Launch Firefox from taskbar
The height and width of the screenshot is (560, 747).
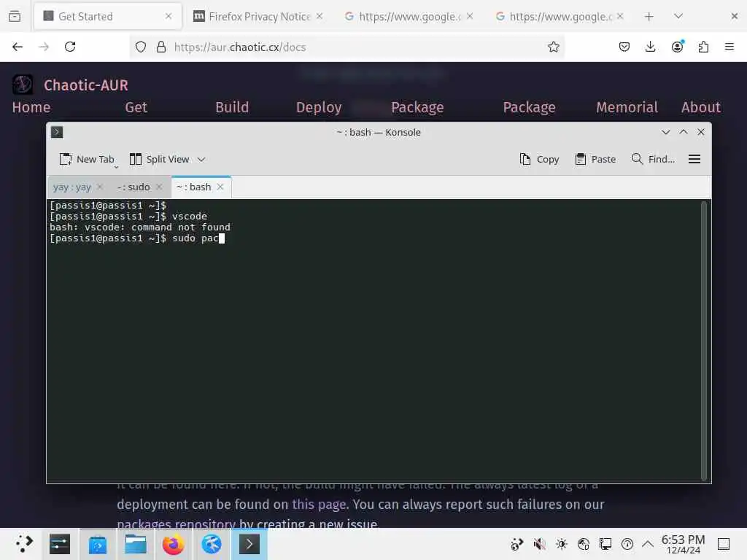click(x=173, y=544)
